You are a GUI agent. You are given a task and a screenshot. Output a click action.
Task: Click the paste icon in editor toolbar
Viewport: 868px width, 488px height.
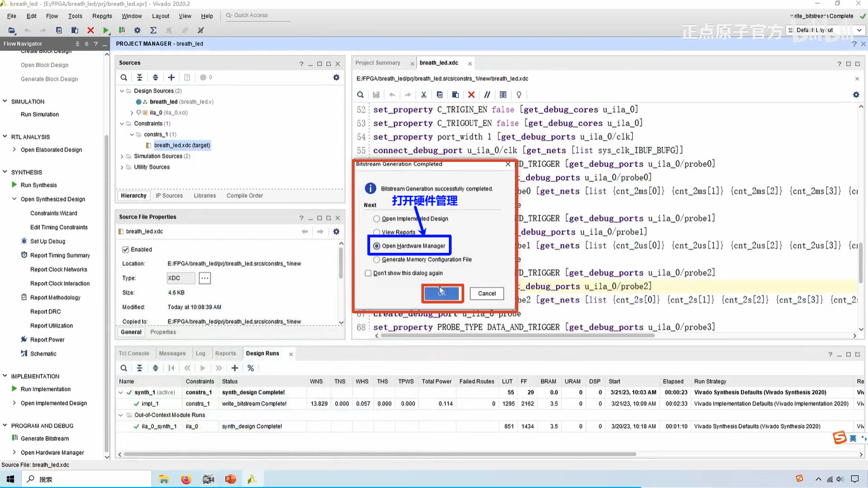(455, 95)
